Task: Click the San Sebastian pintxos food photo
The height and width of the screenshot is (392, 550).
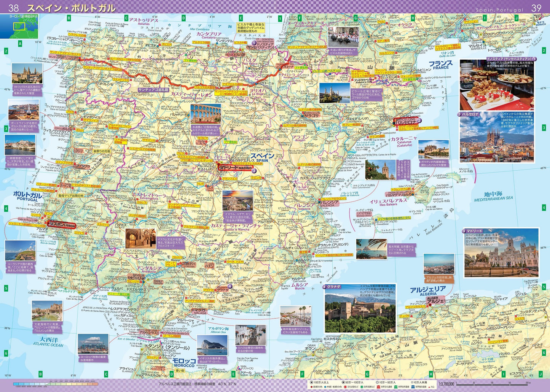Action: [x=497, y=86]
